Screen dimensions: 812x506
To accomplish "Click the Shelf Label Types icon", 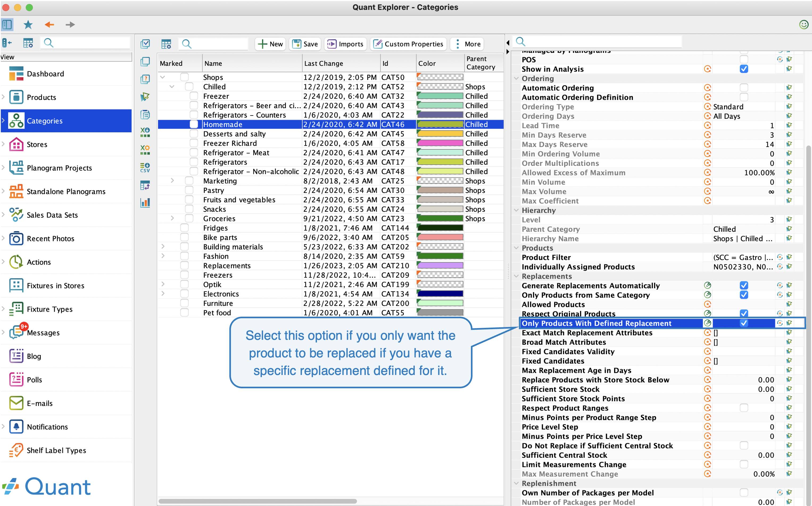I will point(16,450).
